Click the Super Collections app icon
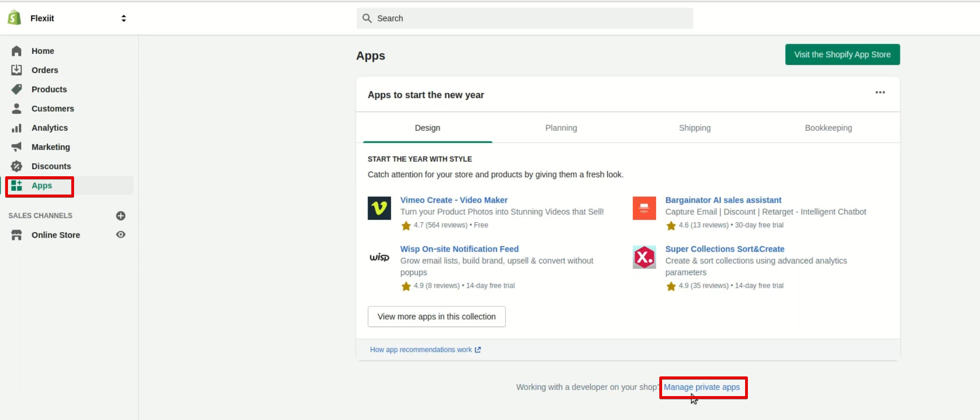980x420 pixels. tap(644, 257)
